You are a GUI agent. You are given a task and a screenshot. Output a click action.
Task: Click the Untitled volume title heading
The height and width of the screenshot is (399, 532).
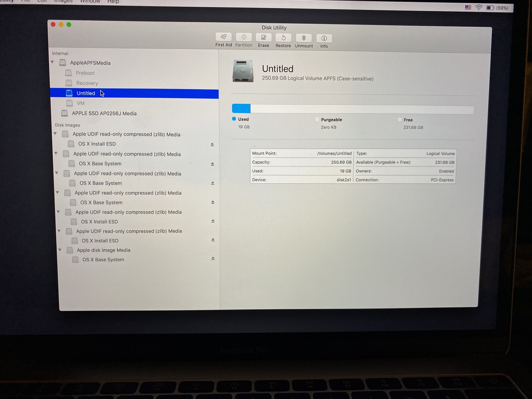coord(278,69)
